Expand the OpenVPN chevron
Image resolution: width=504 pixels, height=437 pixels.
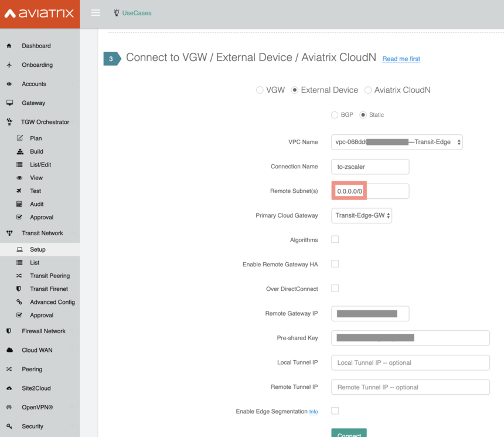tap(72, 407)
